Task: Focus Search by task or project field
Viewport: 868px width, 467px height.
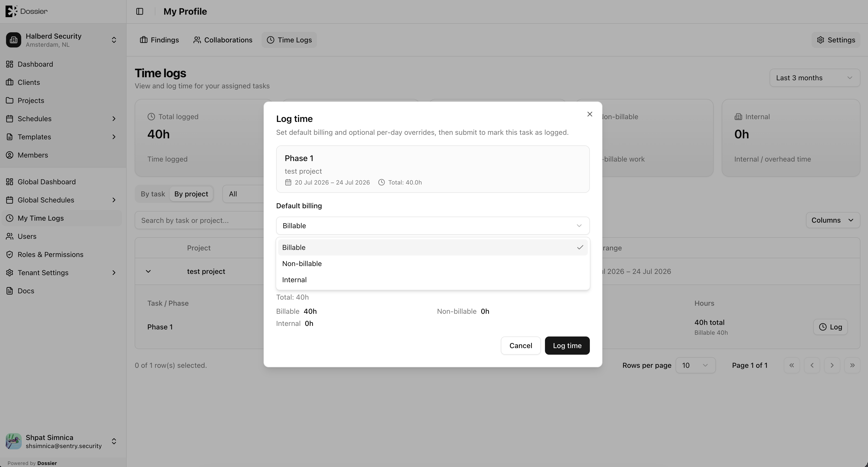Action: 199,221
